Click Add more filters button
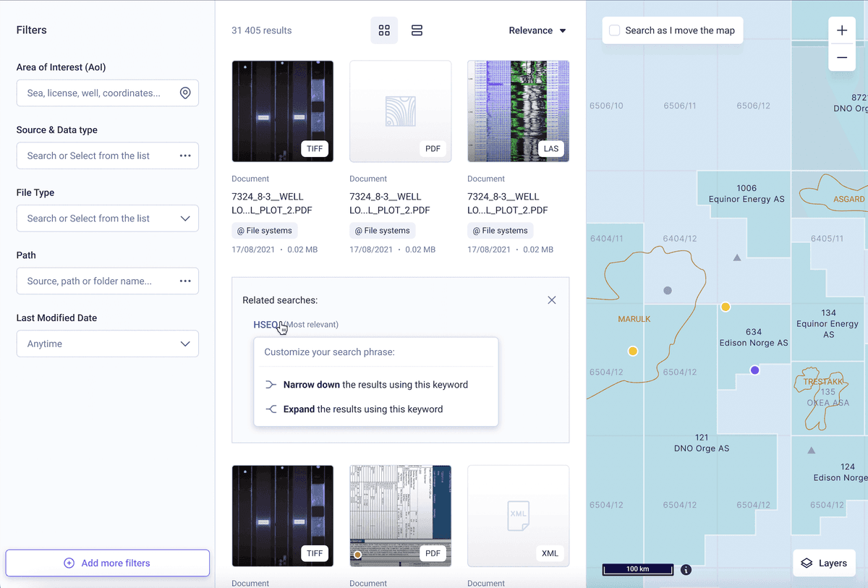Viewport: 868px width, 588px height. pyautogui.click(x=108, y=563)
